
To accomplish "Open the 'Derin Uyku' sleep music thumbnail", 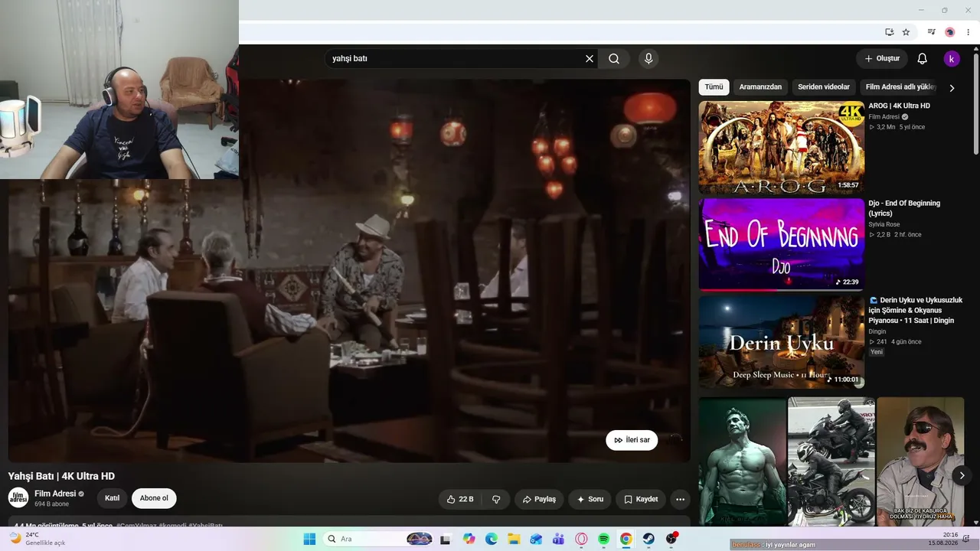I will coord(782,342).
